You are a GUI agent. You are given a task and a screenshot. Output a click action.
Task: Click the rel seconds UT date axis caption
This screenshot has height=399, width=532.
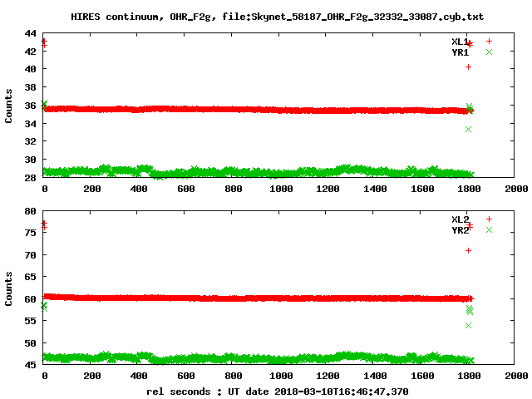(x=277, y=392)
